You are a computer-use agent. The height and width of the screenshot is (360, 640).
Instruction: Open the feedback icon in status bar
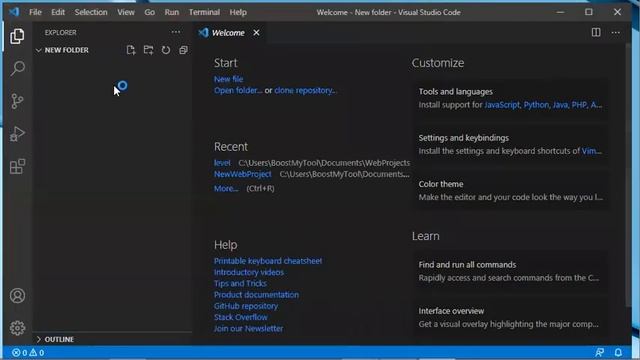(x=600, y=352)
